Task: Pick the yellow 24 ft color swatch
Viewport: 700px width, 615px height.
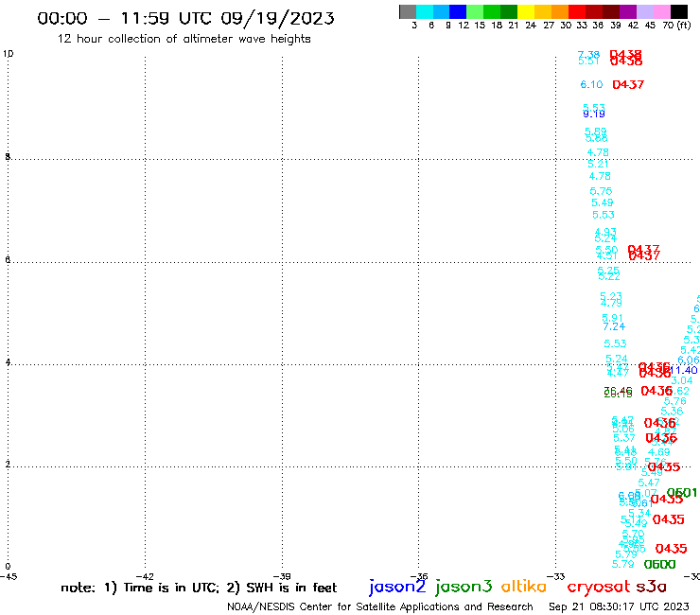Action: [x=526, y=11]
